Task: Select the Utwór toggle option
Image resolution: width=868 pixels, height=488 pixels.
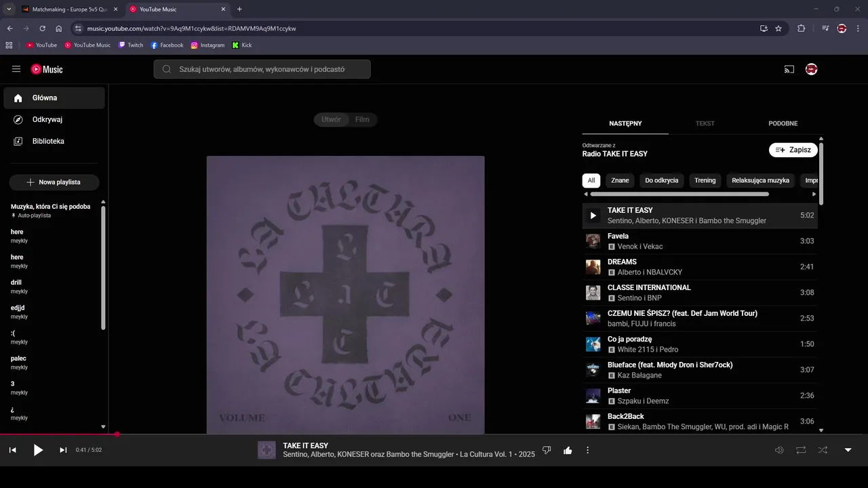Action: click(x=331, y=119)
